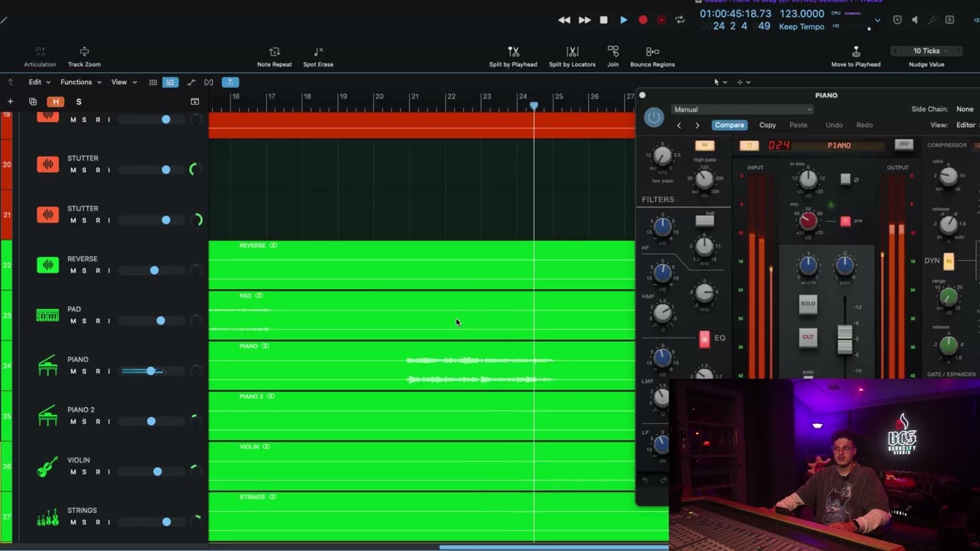Select the Articulation toolbar icon

pos(40,52)
